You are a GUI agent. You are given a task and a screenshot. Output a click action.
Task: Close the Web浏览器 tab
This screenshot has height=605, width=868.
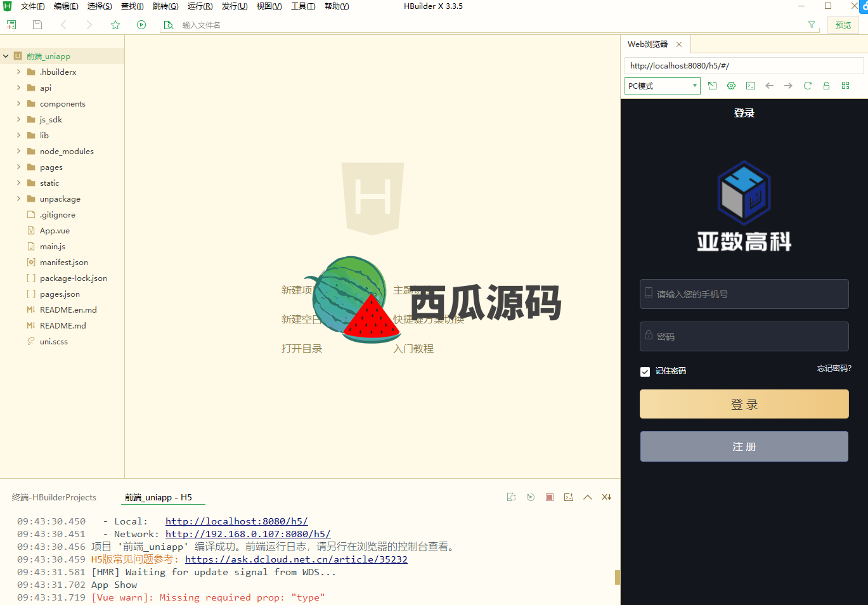[679, 44]
